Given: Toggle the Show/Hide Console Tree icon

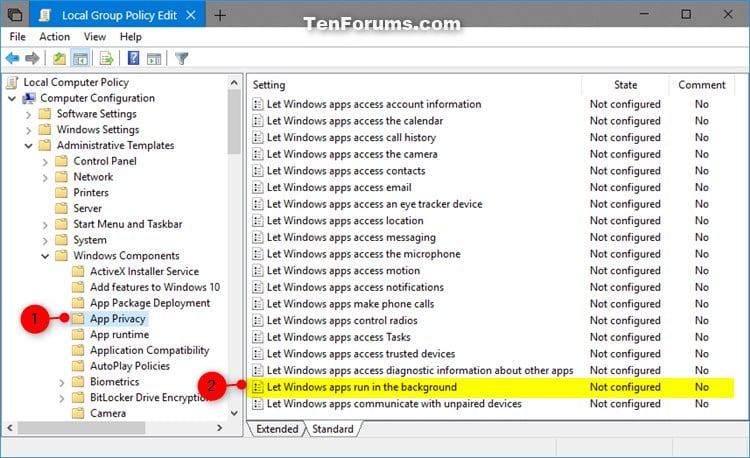Looking at the screenshot, I should click(x=80, y=59).
